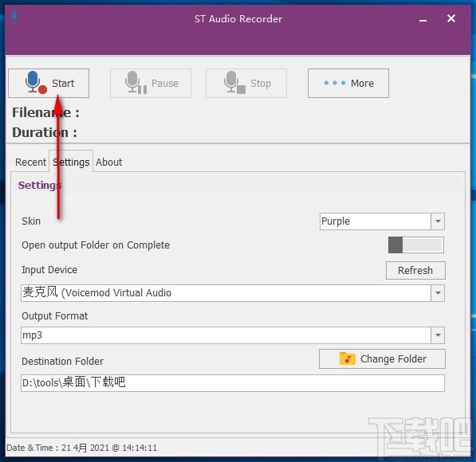Image resolution: width=476 pixels, height=462 pixels.
Task: Expand the Output Format mp3 dropdown
Action: pyautogui.click(x=438, y=335)
